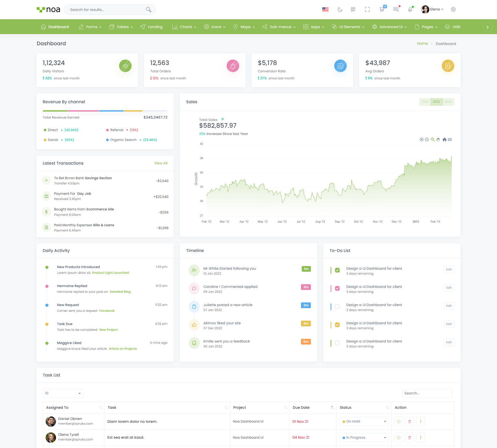The width and height of the screenshot is (497, 448).
Task: Click the Task List search field
Action: point(427,393)
